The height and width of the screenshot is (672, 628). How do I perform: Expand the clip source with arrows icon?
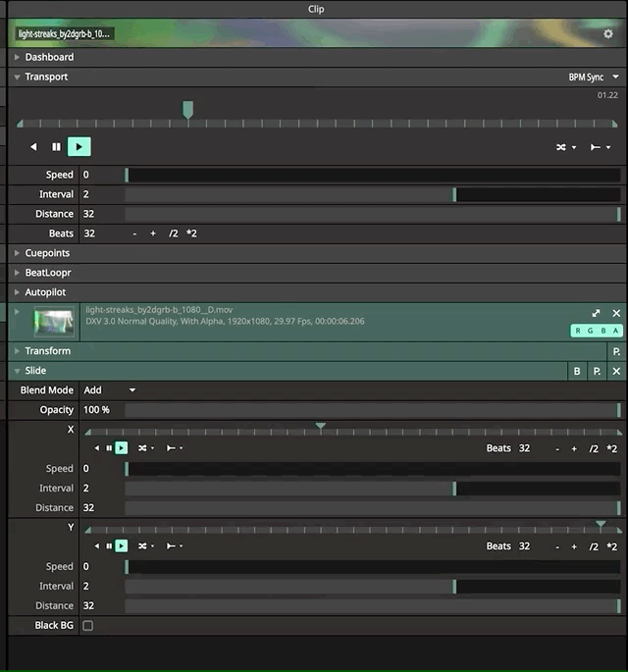596,314
